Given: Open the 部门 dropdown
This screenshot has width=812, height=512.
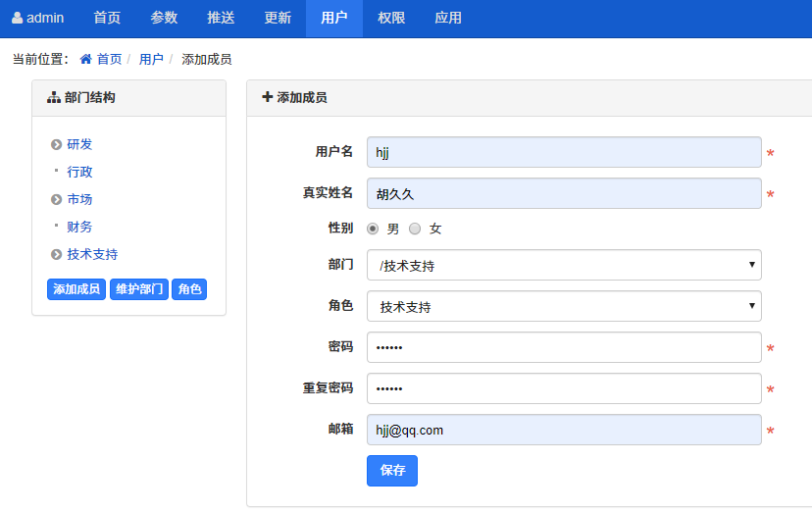Looking at the screenshot, I should (x=564, y=266).
